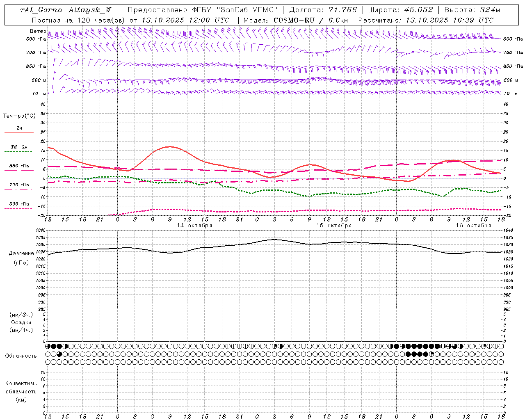Screen dimensions: 525x420
Task: Click the (гПа) unit label under Давление
Action: 21,262
